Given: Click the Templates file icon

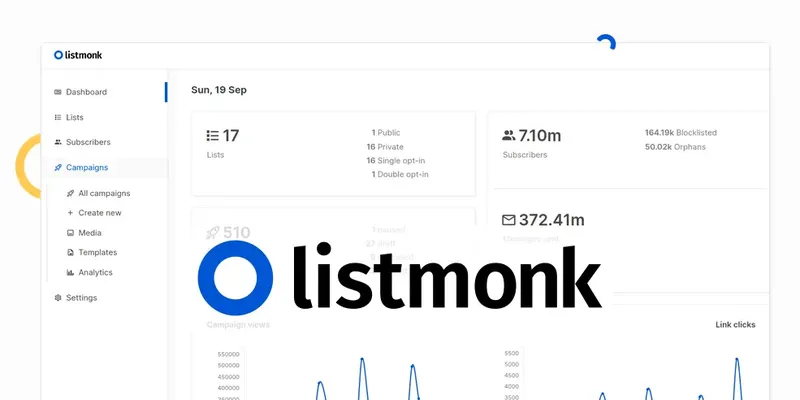Looking at the screenshot, I should [70, 253].
